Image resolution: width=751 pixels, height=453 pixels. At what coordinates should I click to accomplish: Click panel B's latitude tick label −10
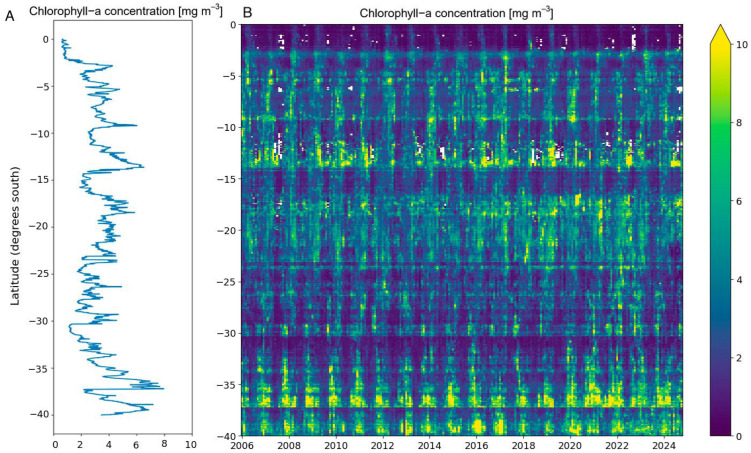pyautogui.click(x=227, y=127)
